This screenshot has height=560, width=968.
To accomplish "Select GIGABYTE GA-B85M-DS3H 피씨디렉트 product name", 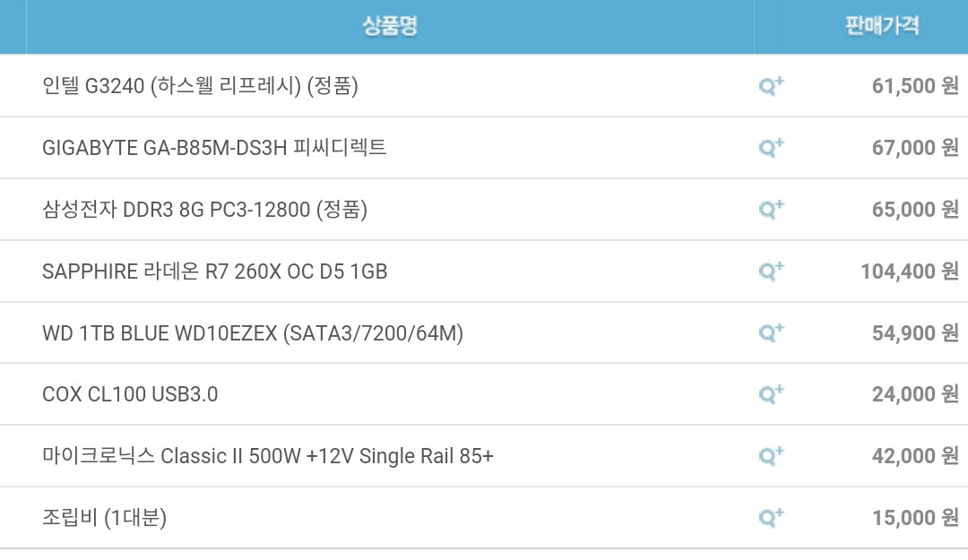I will coord(214,148).
